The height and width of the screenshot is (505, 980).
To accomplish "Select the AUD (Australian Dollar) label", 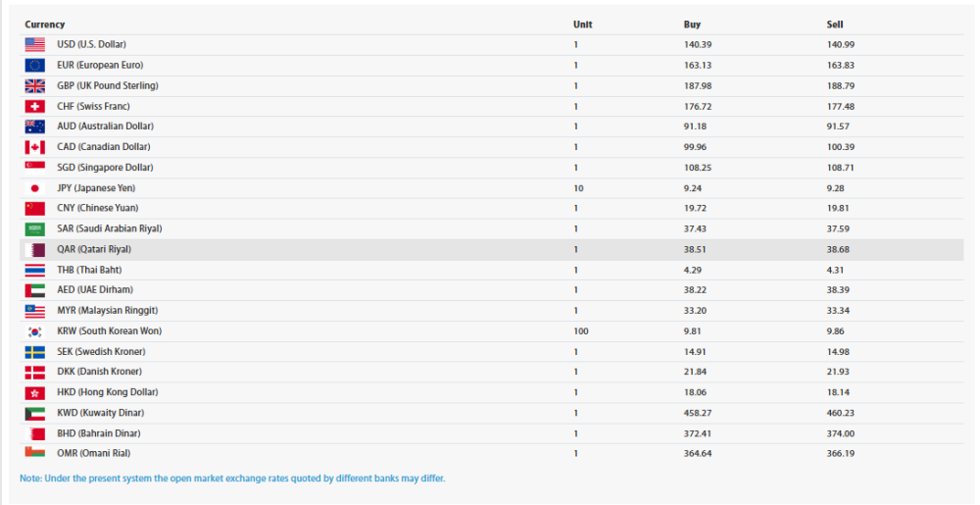I will (105, 126).
